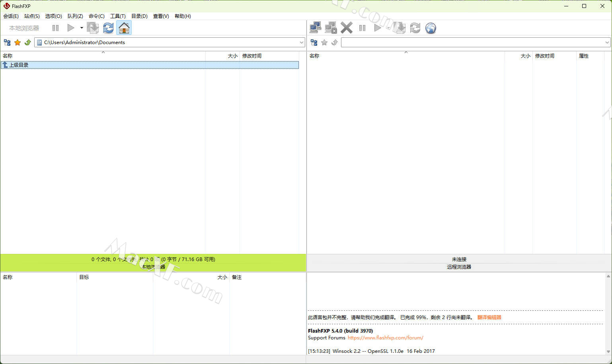Refresh the local file list
Viewport: 612px width, 364px height.
click(108, 28)
